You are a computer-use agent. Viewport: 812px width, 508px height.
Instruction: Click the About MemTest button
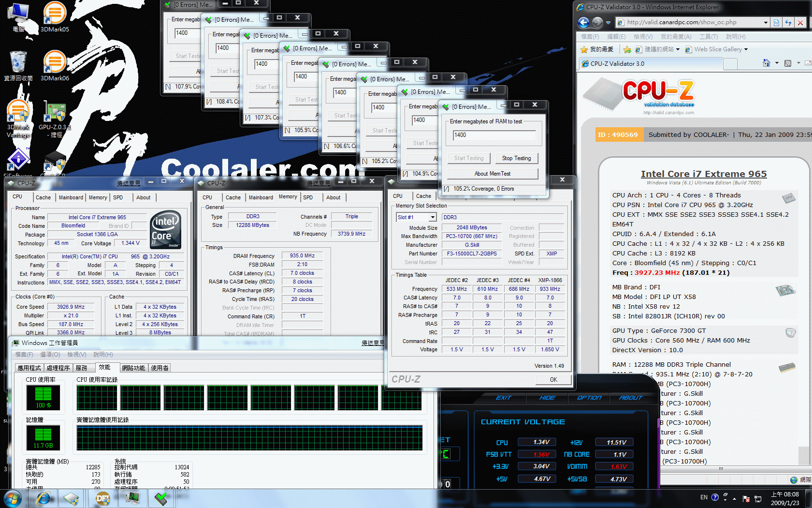tap(492, 174)
